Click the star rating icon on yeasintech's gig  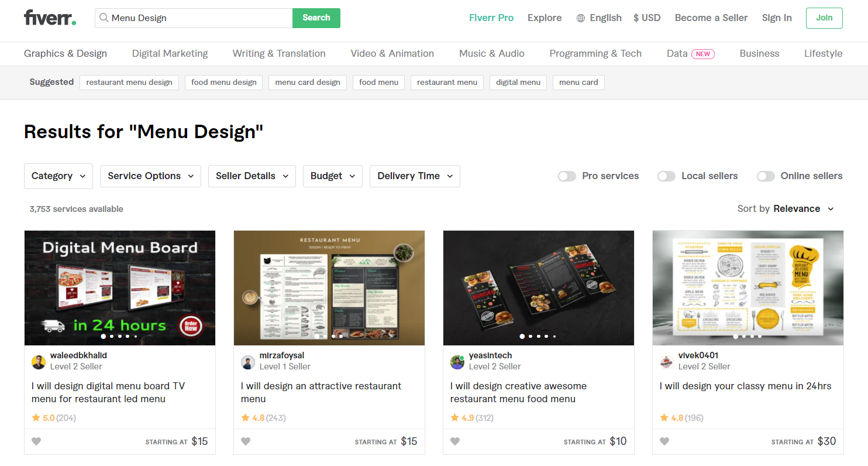coord(454,417)
